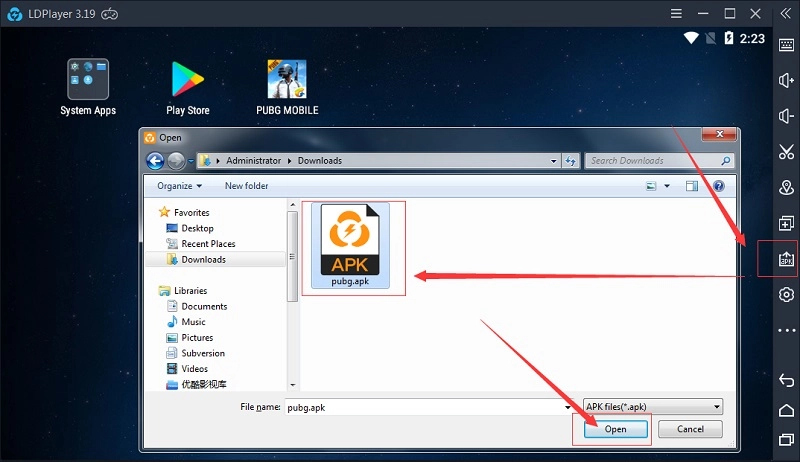Click the Open button
This screenshot has width=800, height=462.
tap(615, 429)
